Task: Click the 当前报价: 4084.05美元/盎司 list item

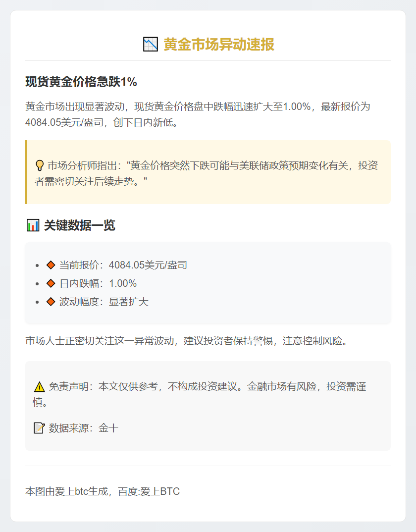Action: [x=123, y=265]
